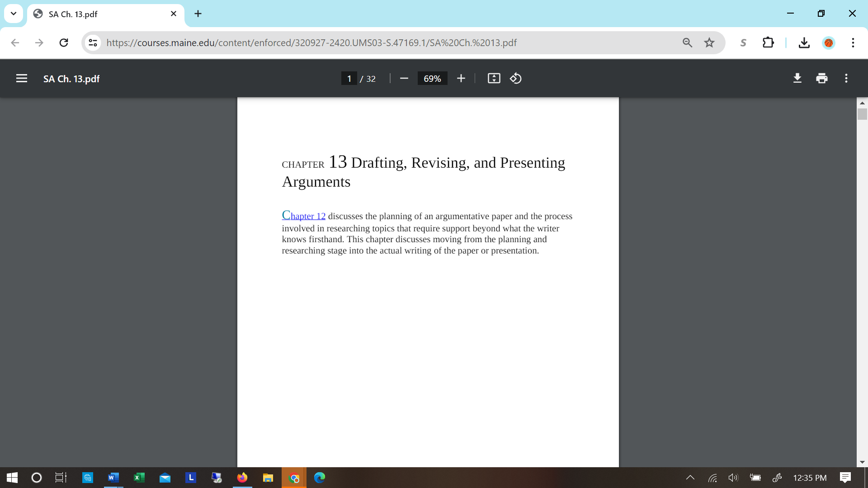Zoom out the PDF using minus icon

click(x=404, y=78)
